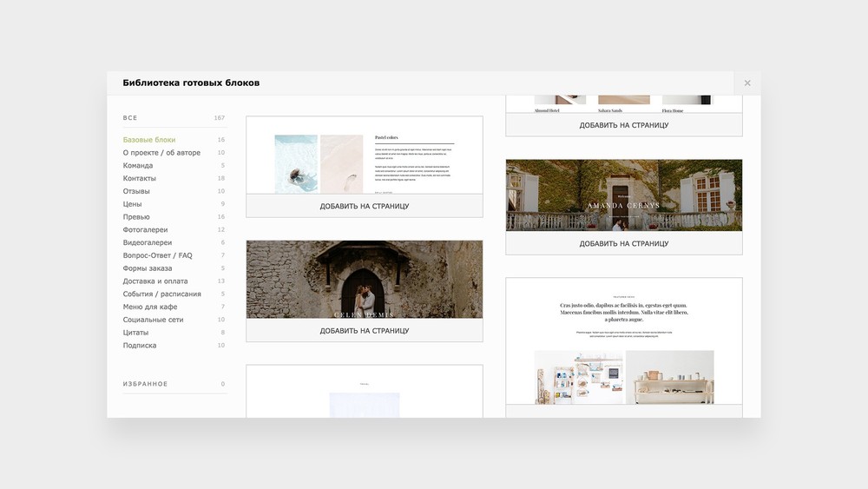Choose О проекте / об авторе category

point(161,153)
